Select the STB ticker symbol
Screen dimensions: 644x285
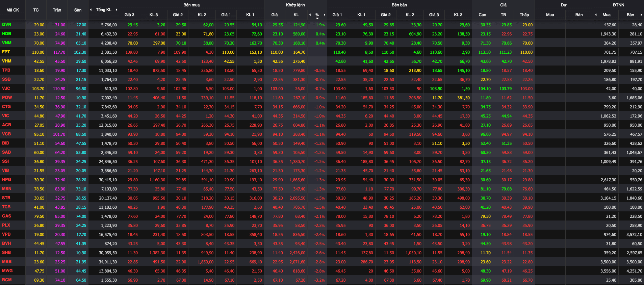tap(6, 198)
